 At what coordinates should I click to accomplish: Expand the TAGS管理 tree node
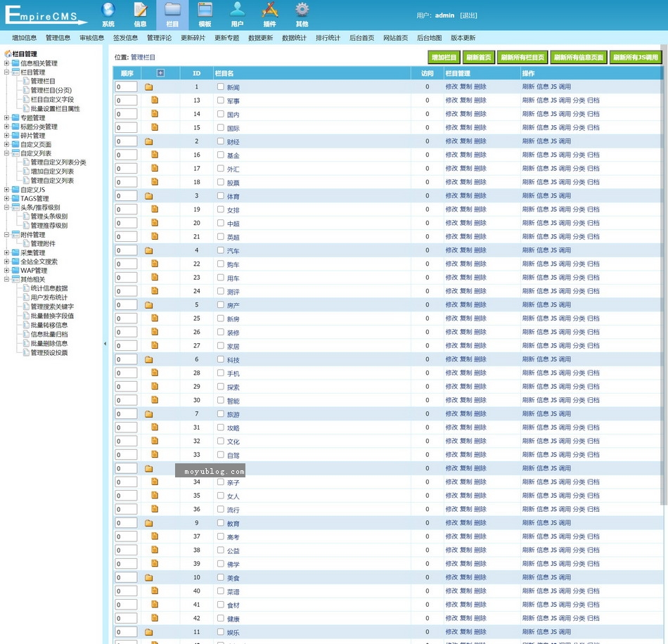pos(6,198)
